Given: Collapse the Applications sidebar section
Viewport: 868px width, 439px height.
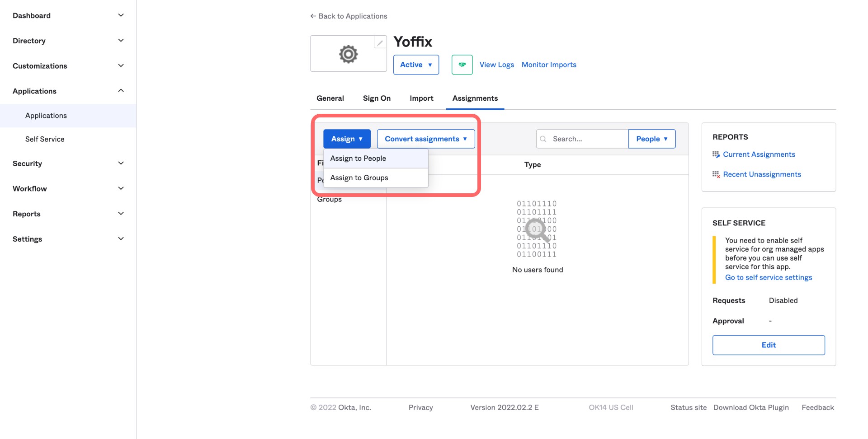Looking at the screenshot, I should click(121, 91).
